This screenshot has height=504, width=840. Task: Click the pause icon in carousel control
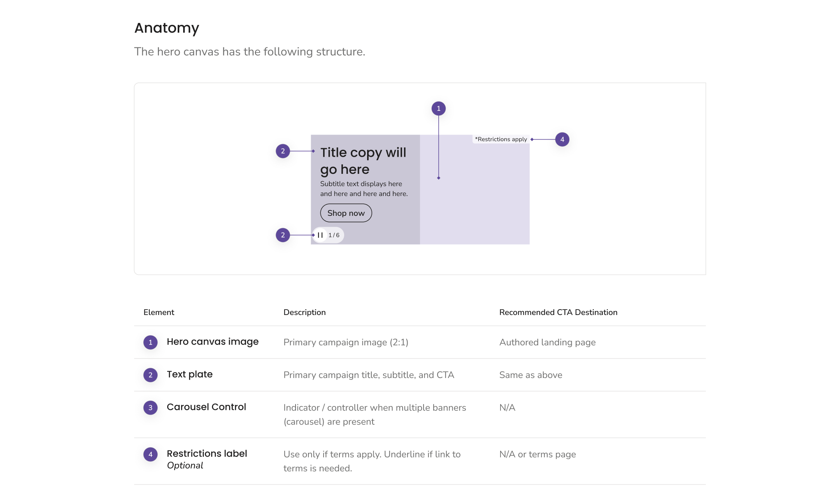[x=320, y=235]
